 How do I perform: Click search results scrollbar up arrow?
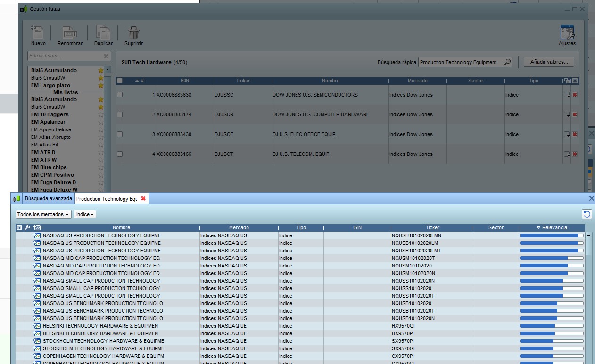click(x=589, y=235)
